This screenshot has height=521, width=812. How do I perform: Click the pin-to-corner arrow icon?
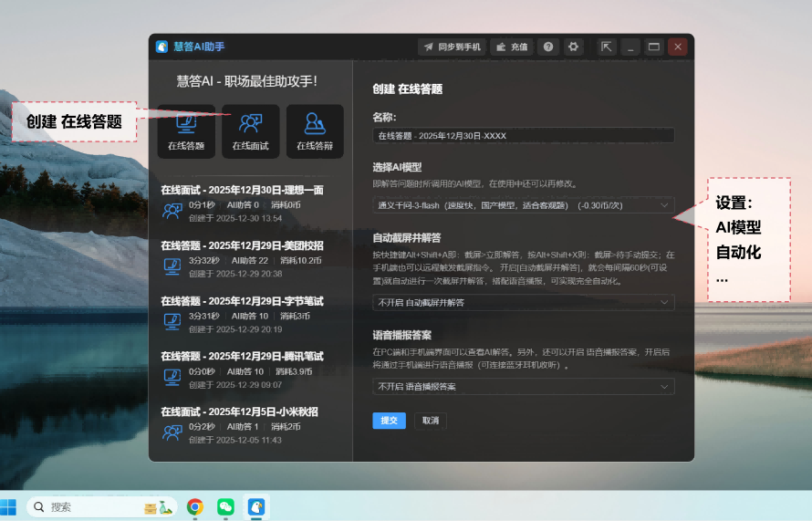coord(607,47)
